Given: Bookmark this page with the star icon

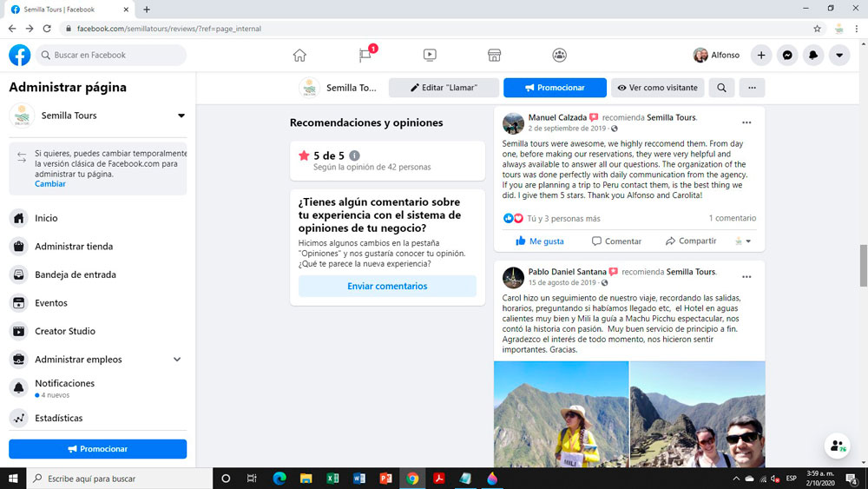Looking at the screenshot, I should [x=817, y=29].
